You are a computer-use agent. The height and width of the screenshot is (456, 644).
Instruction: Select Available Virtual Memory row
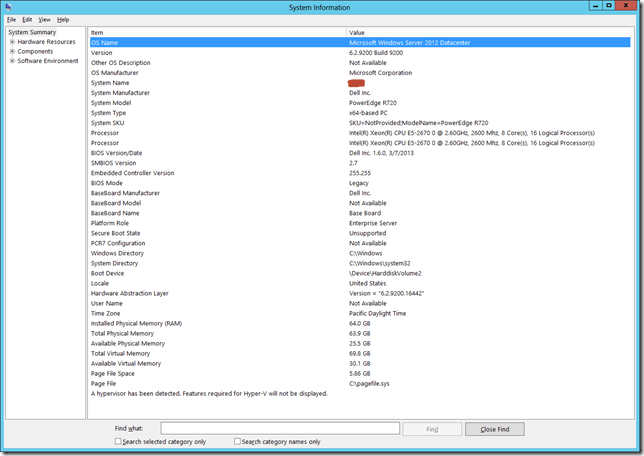click(360, 363)
